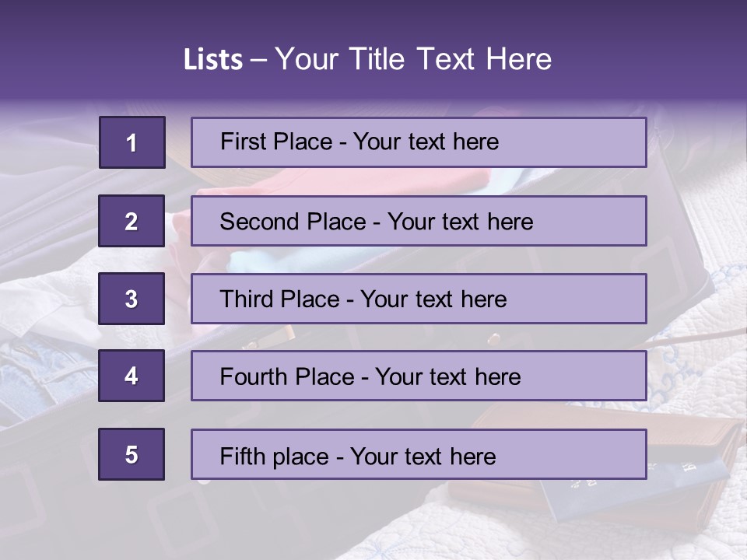Click the words 'Second Place' in the second bar

tap(293, 222)
